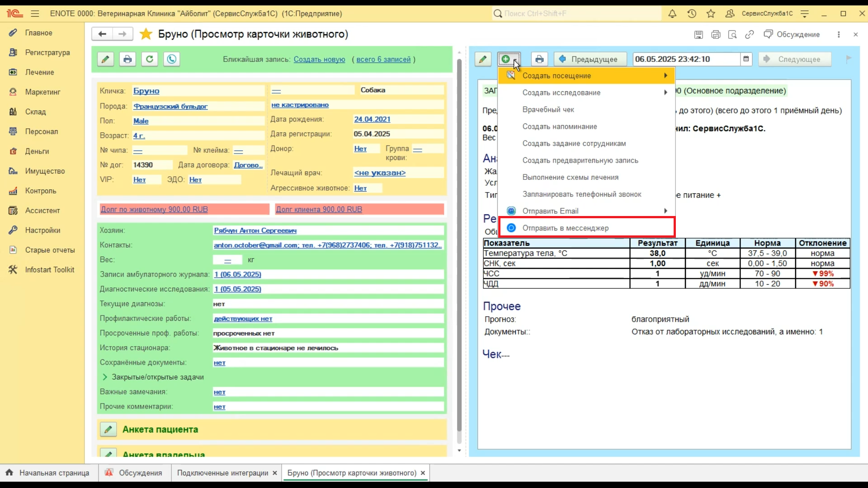
Task: Select Создать напоминание menu entry
Action: (x=586, y=127)
